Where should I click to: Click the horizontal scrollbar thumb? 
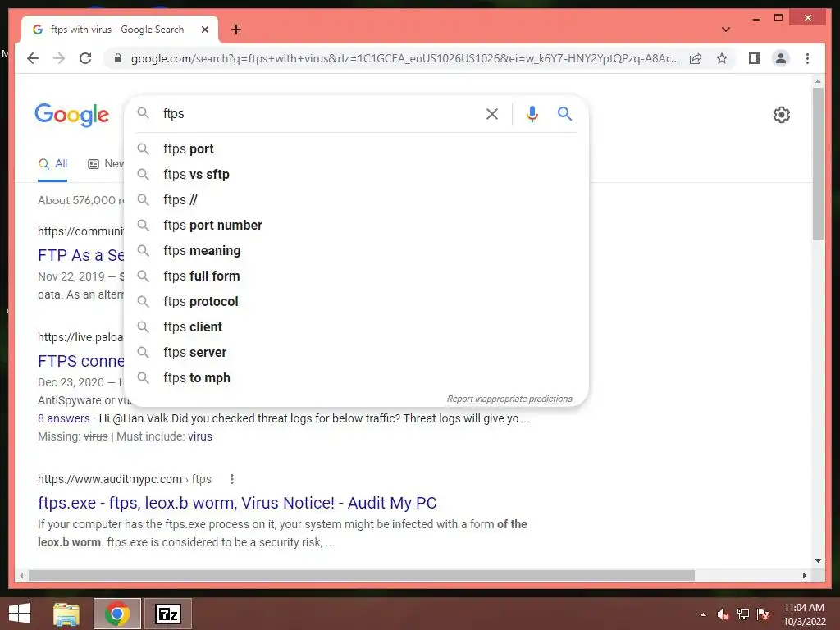tap(362, 575)
